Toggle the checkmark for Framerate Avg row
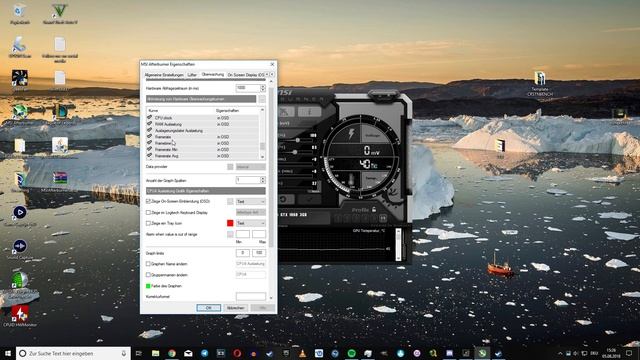This screenshot has height=360, width=640. click(149, 156)
